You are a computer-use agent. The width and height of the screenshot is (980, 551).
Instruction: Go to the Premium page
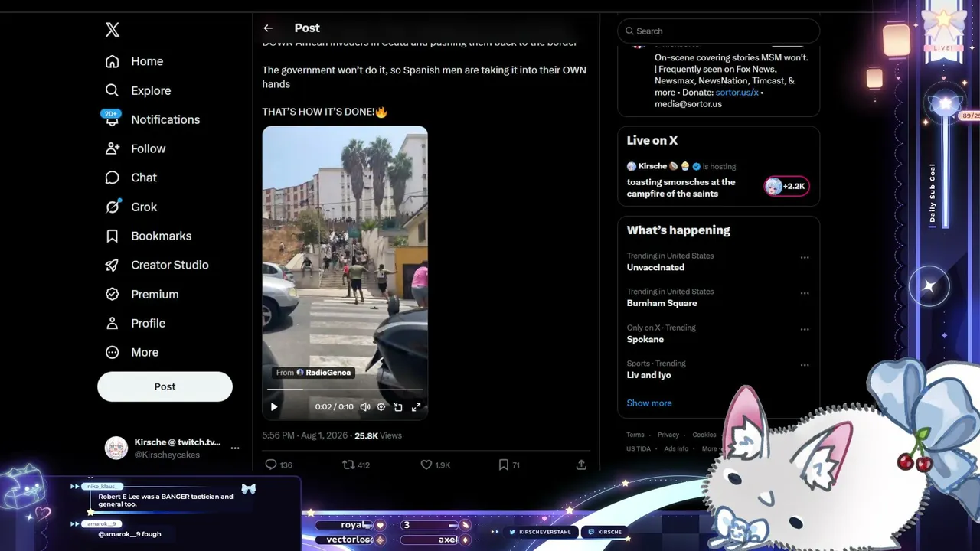(142, 294)
